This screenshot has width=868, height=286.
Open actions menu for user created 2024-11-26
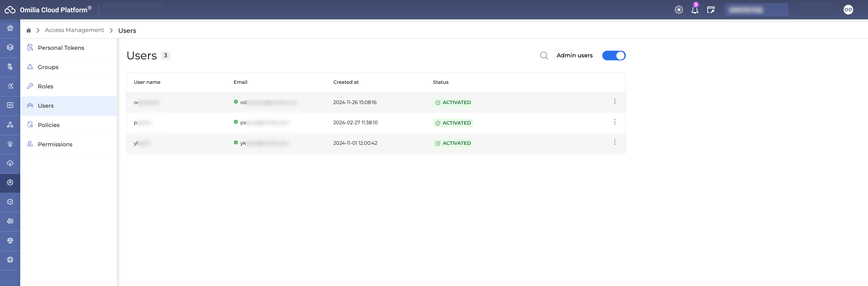point(615,101)
